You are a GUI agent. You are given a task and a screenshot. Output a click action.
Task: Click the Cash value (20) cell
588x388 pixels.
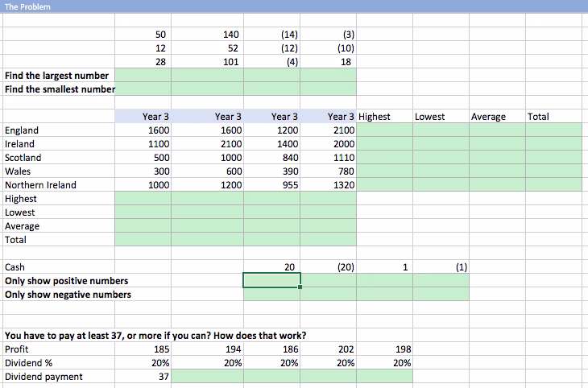click(328, 267)
